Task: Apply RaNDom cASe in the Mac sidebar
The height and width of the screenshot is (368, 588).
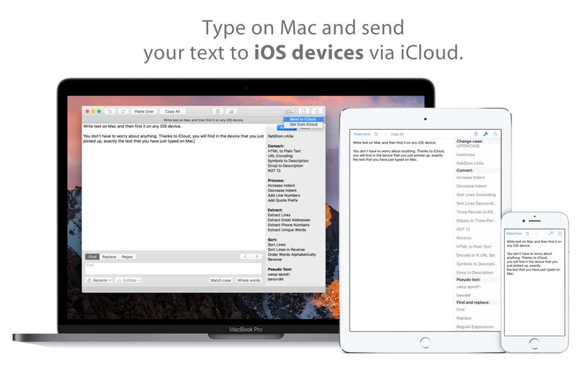Action: (x=281, y=136)
